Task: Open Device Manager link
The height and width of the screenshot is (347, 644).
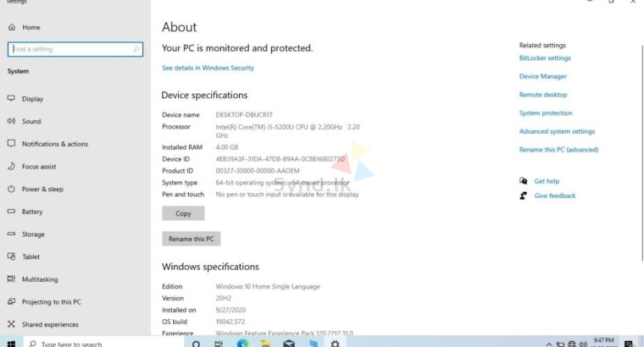Action: tap(542, 77)
